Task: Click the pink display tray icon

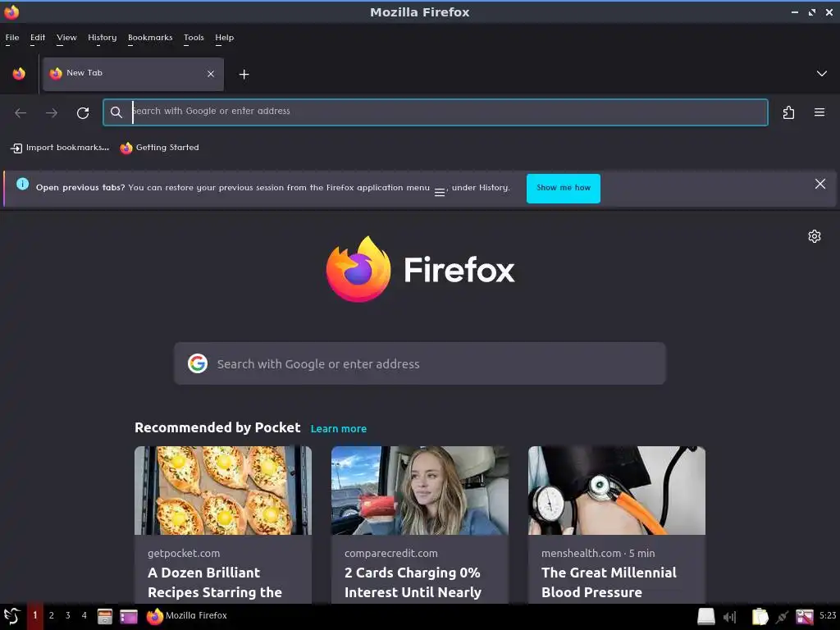Action: (x=805, y=617)
